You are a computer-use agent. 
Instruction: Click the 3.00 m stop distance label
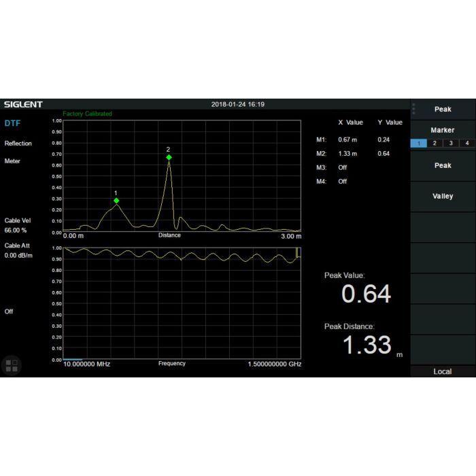[x=291, y=236]
